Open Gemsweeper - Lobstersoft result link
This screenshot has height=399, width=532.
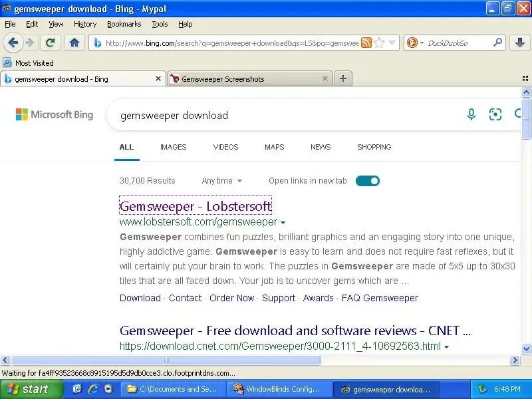(x=196, y=206)
